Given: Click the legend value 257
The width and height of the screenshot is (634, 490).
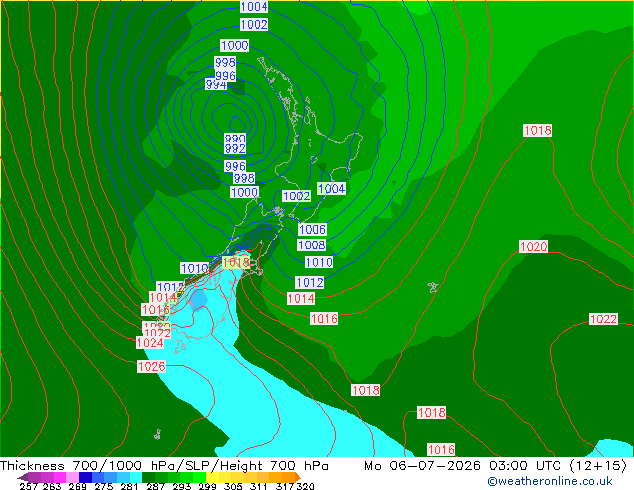Looking at the screenshot, I should pyautogui.click(x=29, y=486).
